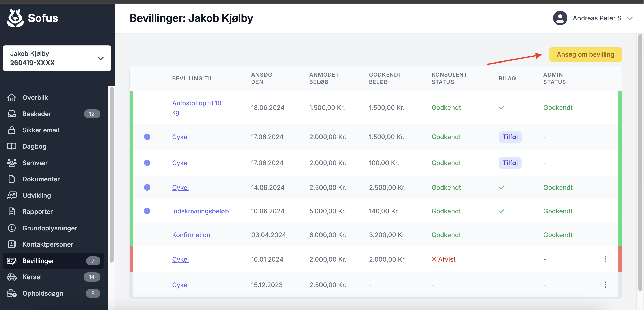The height and width of the screenshot is (310, 644).
Task: Click the Sikker email padlock icon
Action: tap(12, 130)
